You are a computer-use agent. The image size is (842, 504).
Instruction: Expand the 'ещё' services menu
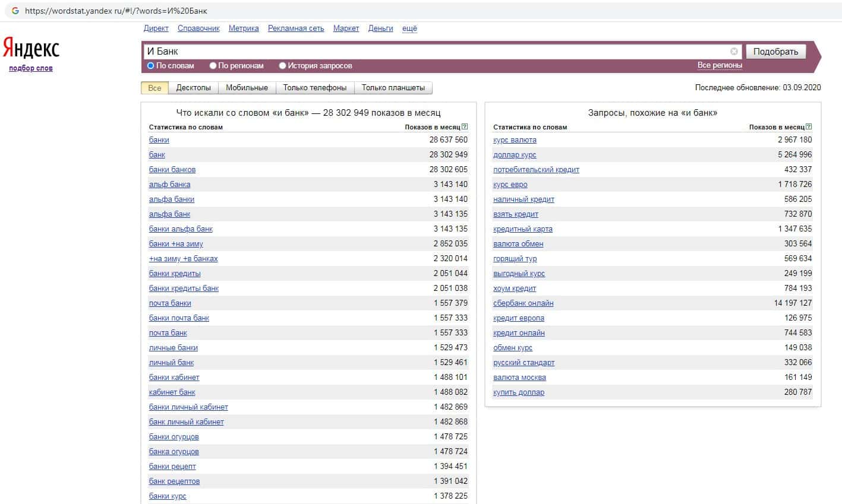pyautogui.click(x=409, y=28)
